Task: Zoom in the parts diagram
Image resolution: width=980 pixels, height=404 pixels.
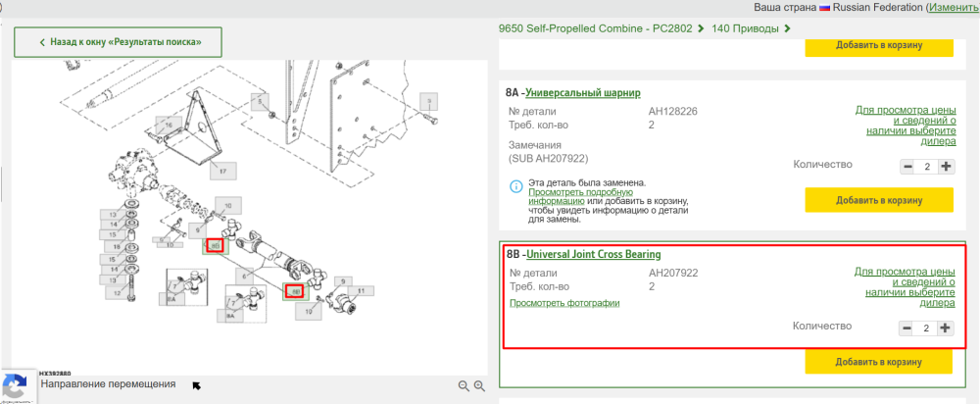Action: coord(479,386)
